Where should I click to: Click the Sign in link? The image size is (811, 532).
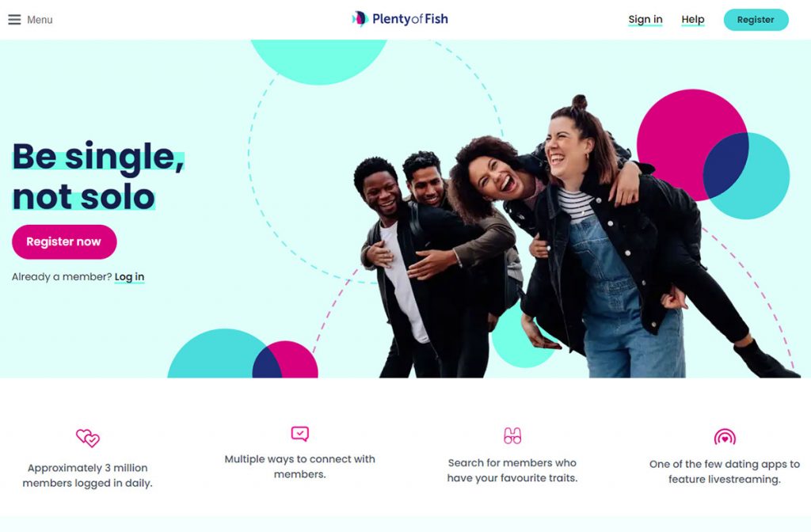[645, 20]
